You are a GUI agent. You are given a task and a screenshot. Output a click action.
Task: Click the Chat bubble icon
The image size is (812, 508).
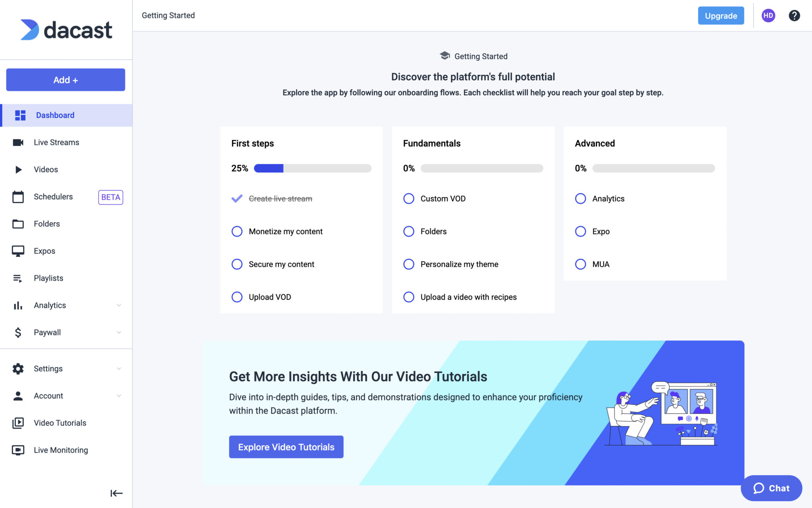759,488
